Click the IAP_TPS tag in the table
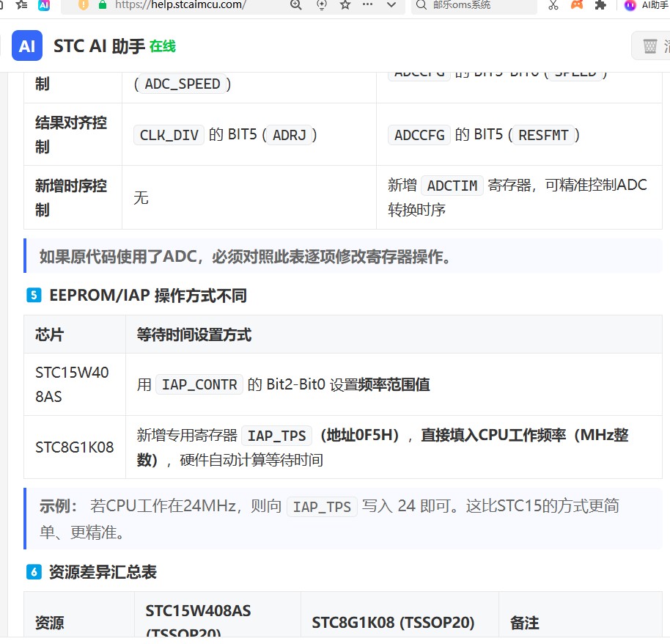The width and height of the screenshot is (670, 644). pos(276,435)
